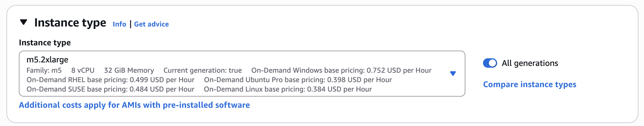Image resolution: width=644 pixels, height=126 pixels.
Task: Click the Current generation: true text
Action: coord(203,70)
